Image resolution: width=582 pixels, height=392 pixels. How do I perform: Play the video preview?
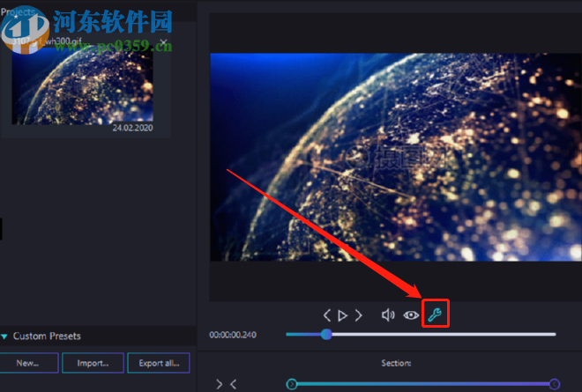point(343,315)
